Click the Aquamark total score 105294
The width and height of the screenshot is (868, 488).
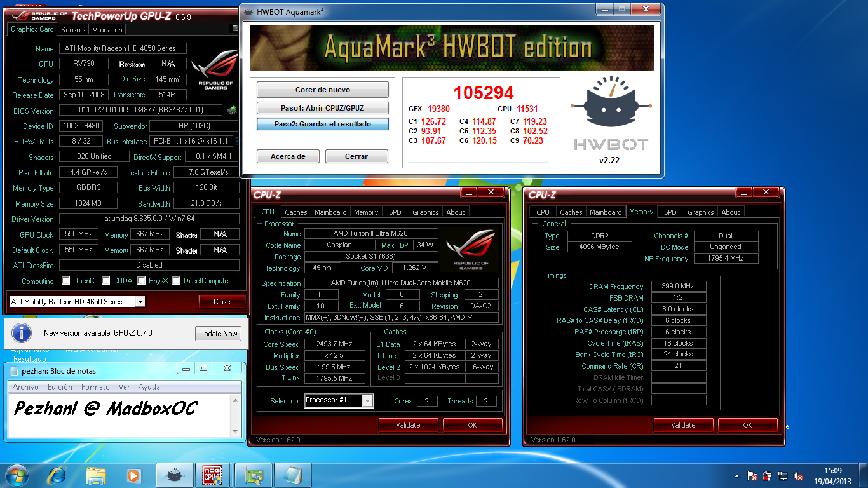(x=484, y=93)
